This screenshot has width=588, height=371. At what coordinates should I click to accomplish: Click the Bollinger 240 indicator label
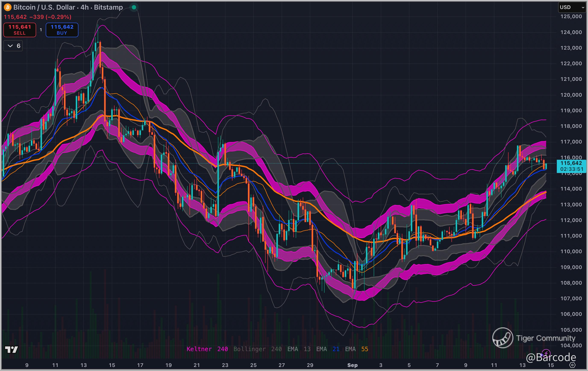click(257, 349)
